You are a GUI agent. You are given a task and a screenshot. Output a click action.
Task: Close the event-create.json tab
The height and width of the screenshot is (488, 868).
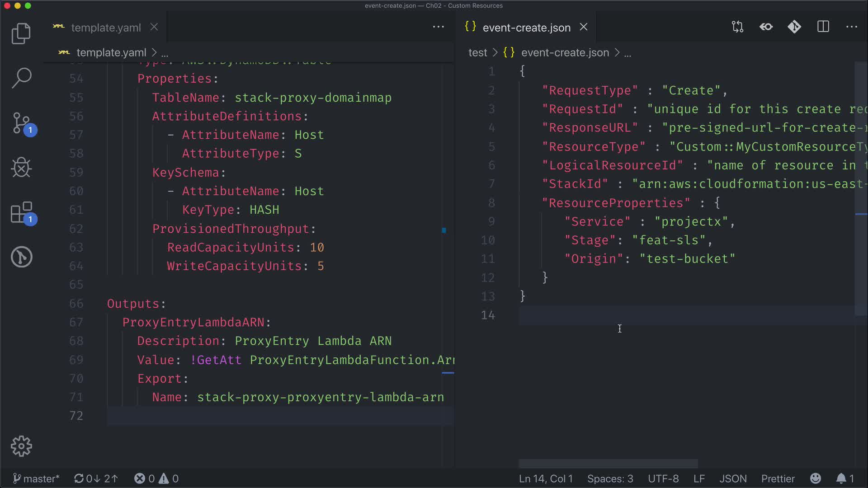(x=584, y=27)
